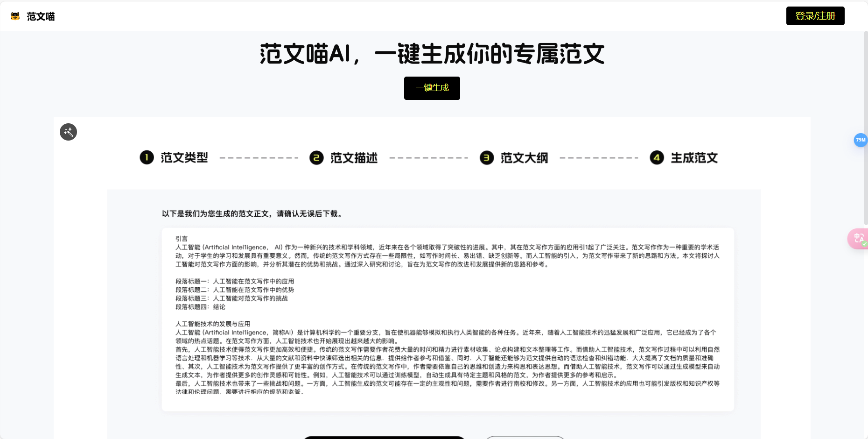Jump to the 生成范文 step

[694, 158]
